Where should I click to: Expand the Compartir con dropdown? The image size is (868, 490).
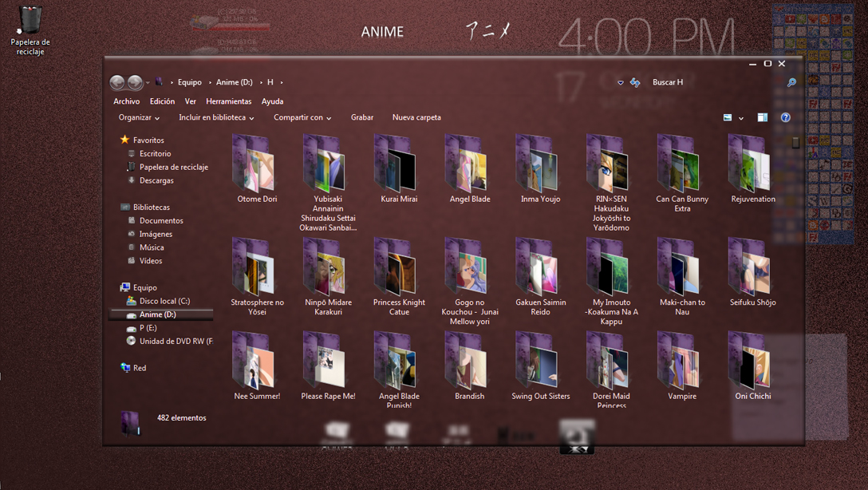302,117
